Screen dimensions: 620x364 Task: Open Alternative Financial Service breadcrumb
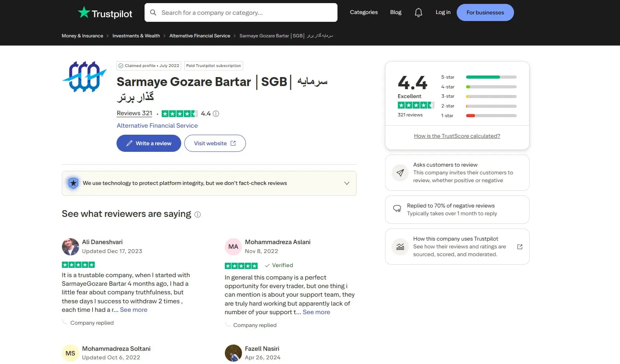pos(200,36)
